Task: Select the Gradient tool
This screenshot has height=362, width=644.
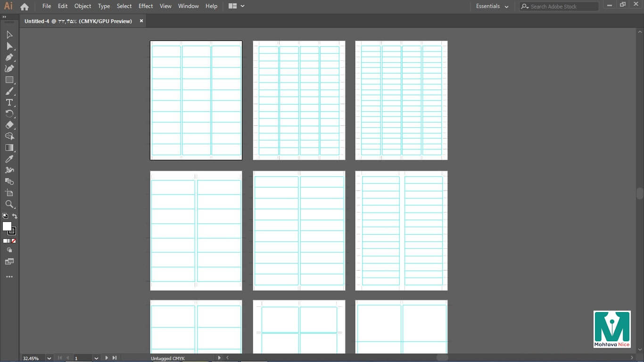Action: tap(9, 148)
